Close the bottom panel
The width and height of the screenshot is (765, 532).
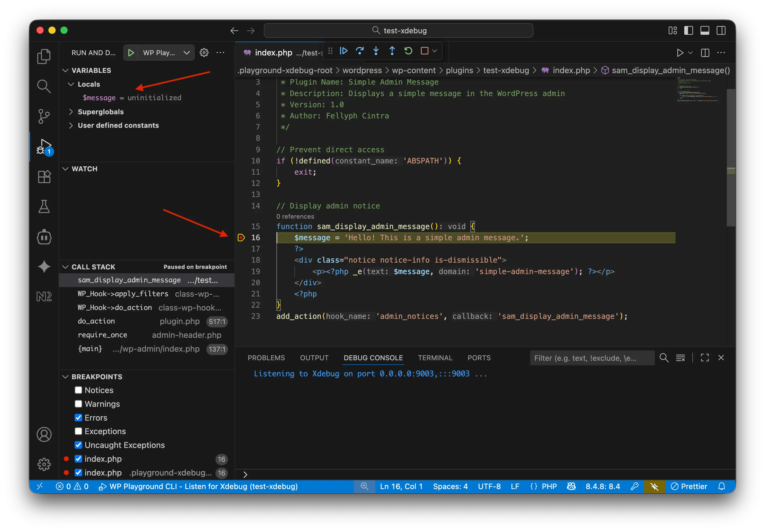tap(721, 358)
